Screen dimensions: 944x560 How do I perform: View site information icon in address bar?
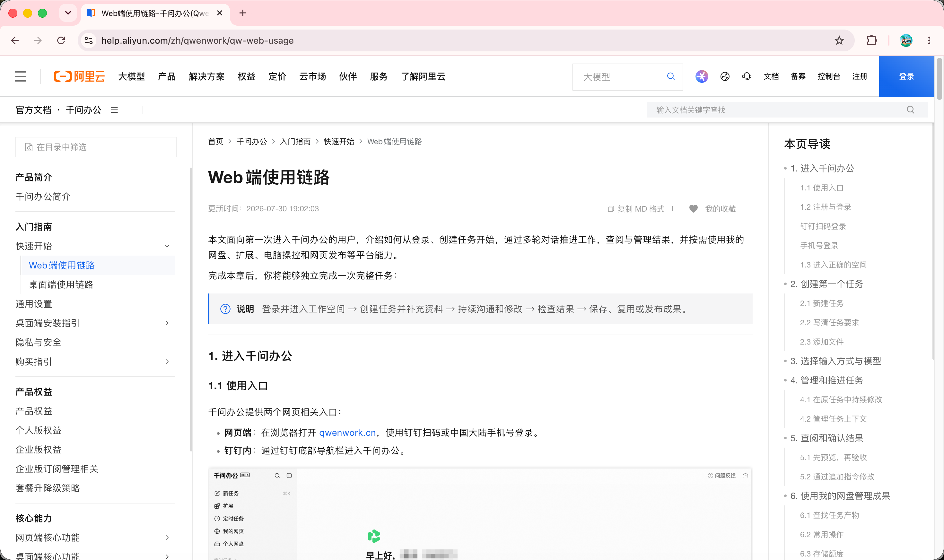[89, 40]
